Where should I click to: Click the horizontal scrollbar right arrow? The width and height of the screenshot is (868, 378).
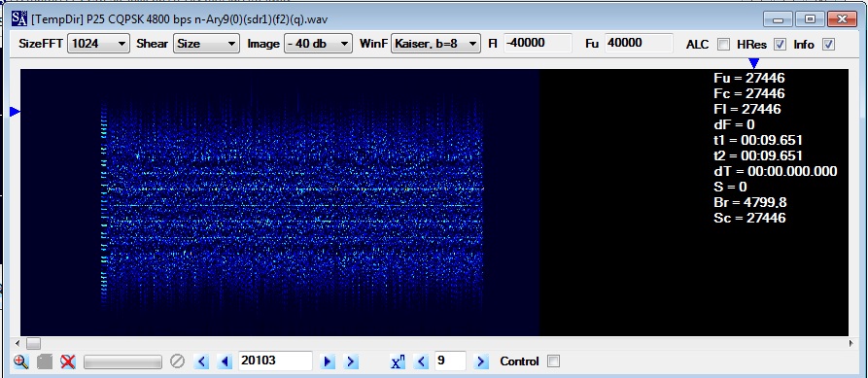point(851,343)
